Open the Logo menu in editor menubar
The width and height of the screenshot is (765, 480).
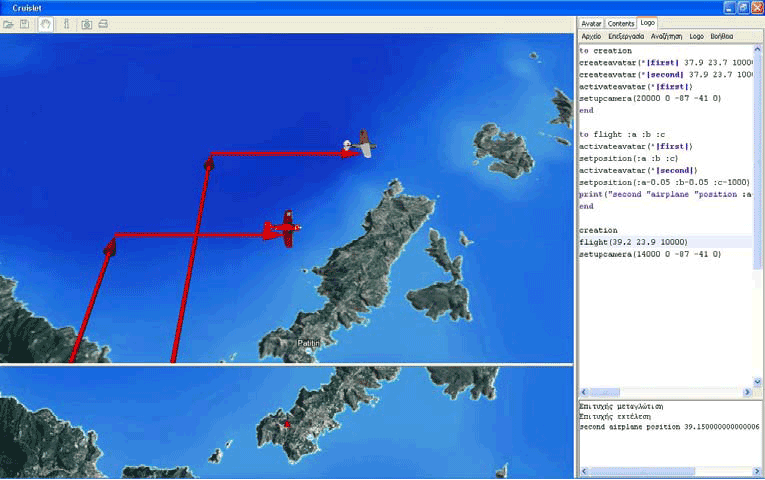coord(697,37)
